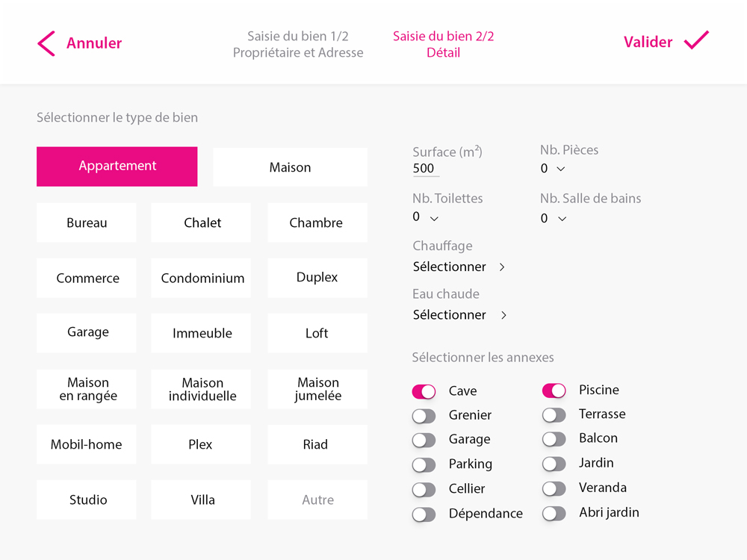Select the Saisie du bien 2/2 Détail tab
The width and height of the screenshot is (747, 560).
pos(443,44)
